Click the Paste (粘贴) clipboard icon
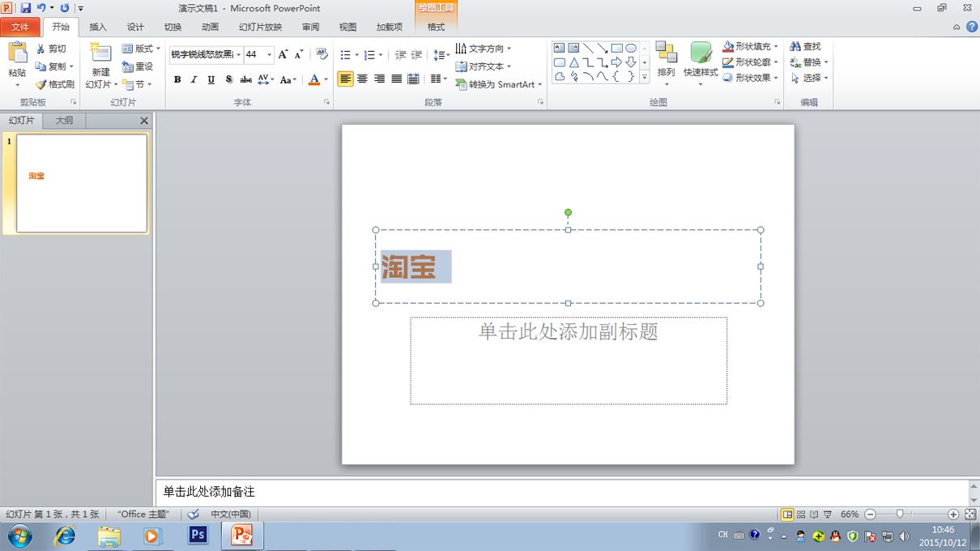 (17, 53)
